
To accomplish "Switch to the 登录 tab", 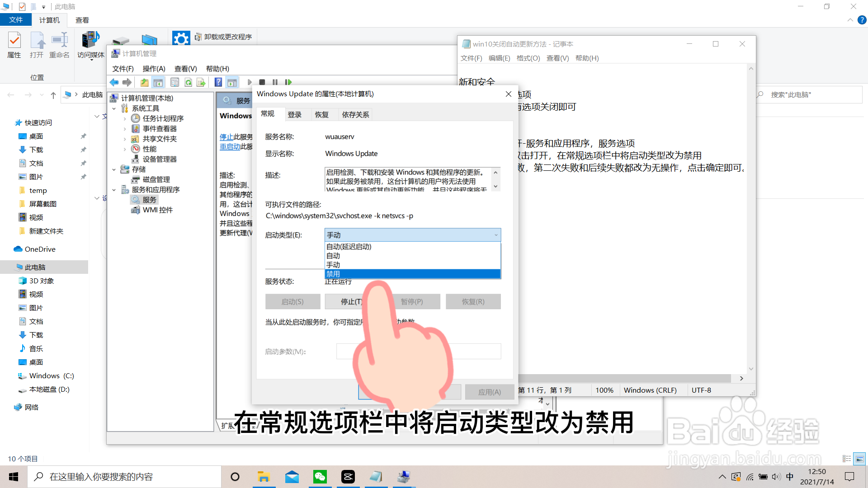I will [x=295, y=114].
